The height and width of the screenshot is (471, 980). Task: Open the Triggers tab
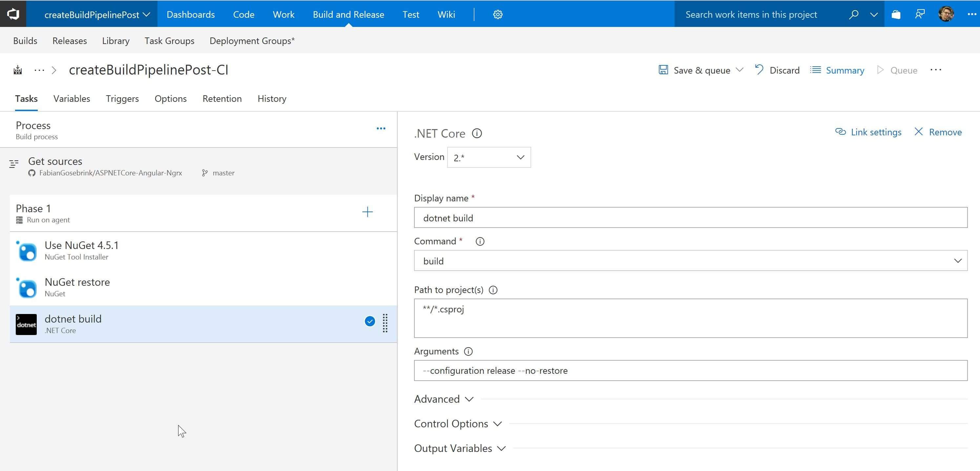click(x=122, y=99)
